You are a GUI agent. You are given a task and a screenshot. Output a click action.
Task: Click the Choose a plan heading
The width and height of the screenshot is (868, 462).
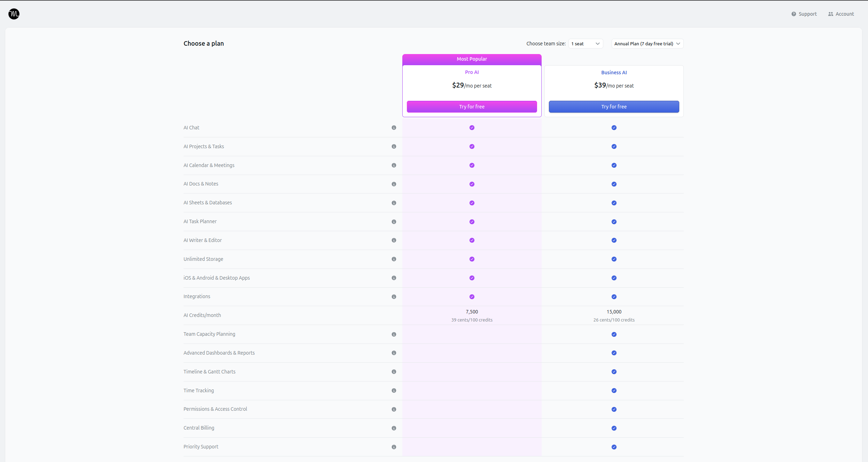[x=203, y=44]
